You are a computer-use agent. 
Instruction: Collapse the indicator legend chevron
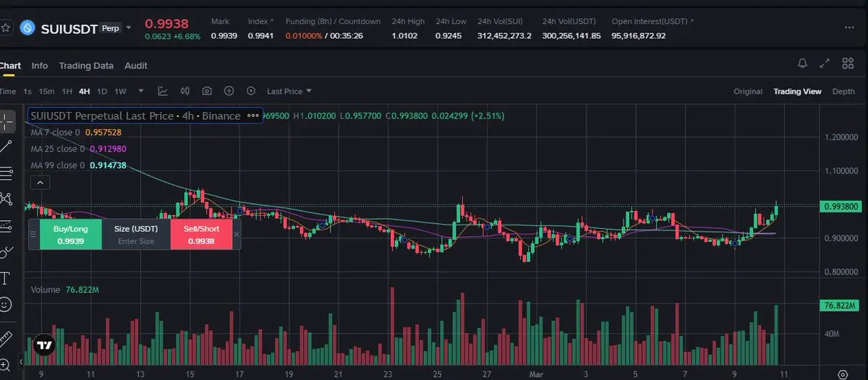pos(40,183)
